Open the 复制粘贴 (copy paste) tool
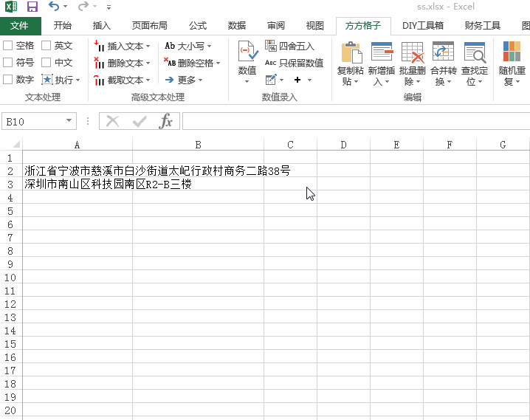 tap(351, 52)
